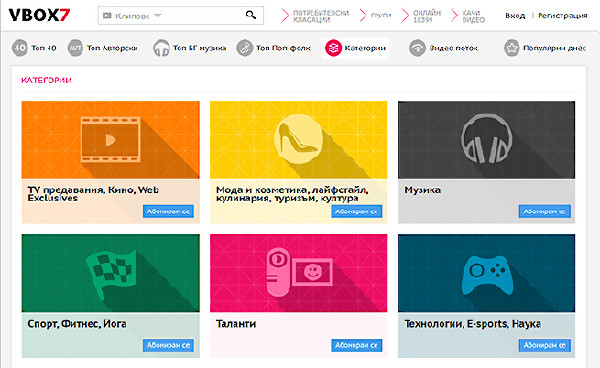The image size is (600, 368).
Task: Open TV предавания, Кино, Web Exclusives title
Action: tap(93, 194)
